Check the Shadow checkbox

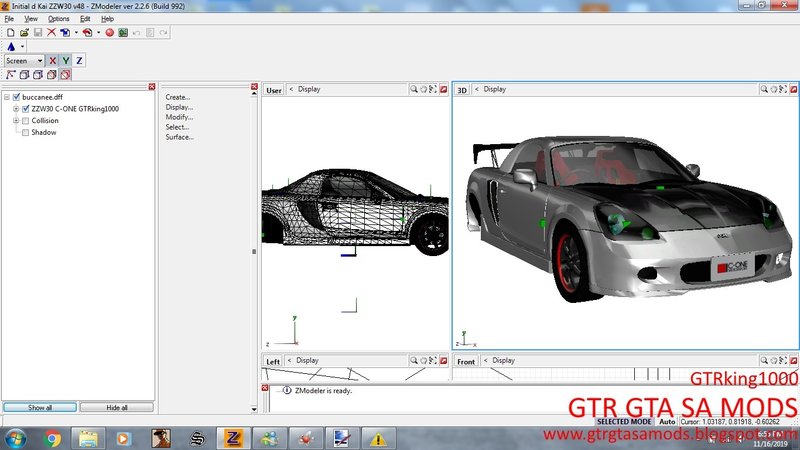point(26,133)
